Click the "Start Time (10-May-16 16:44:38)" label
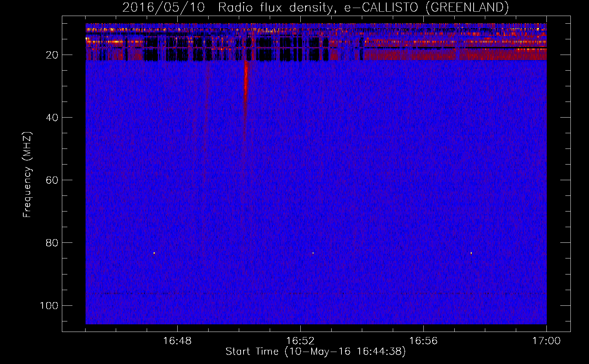Image resolution: width=589 pixels, height=364 pixels. click(315, 352)
